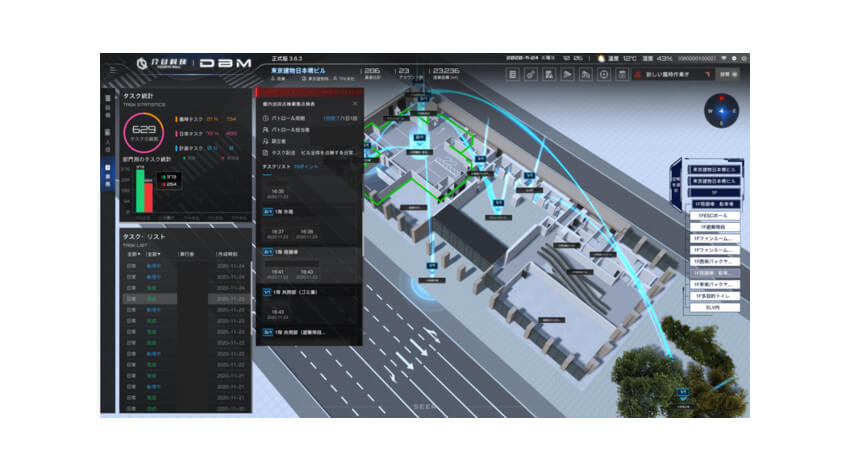Close the patrol task detail panel

point(355,104)
